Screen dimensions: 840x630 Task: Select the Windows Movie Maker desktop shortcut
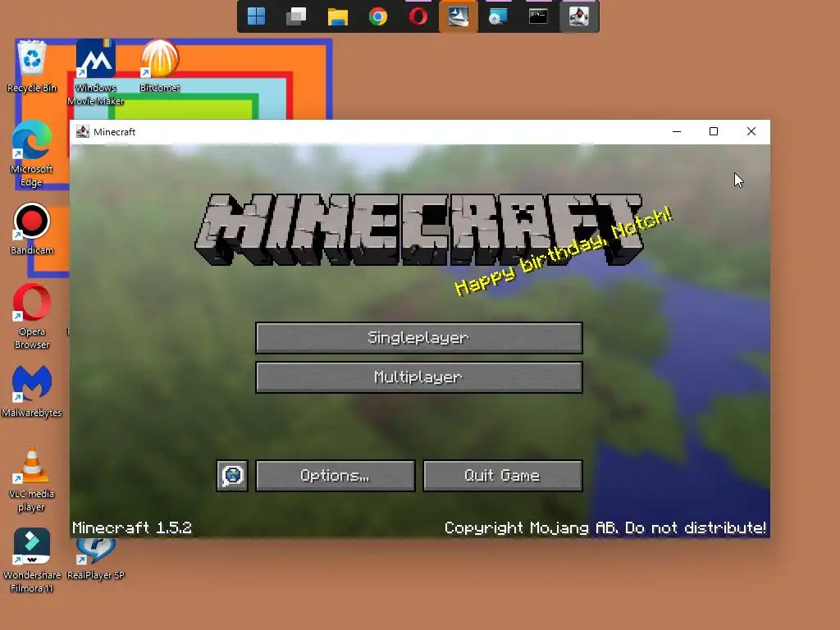tap(96, 73)
